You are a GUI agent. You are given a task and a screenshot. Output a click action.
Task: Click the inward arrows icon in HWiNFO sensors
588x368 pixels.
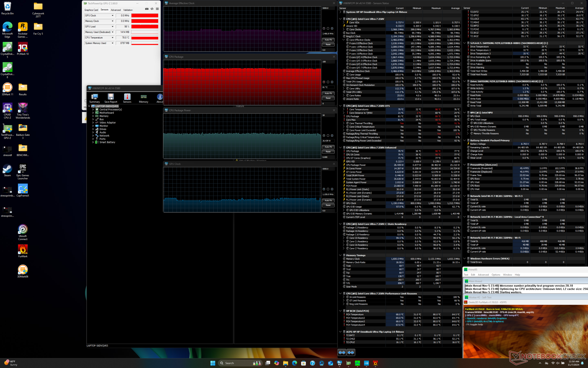351,352
